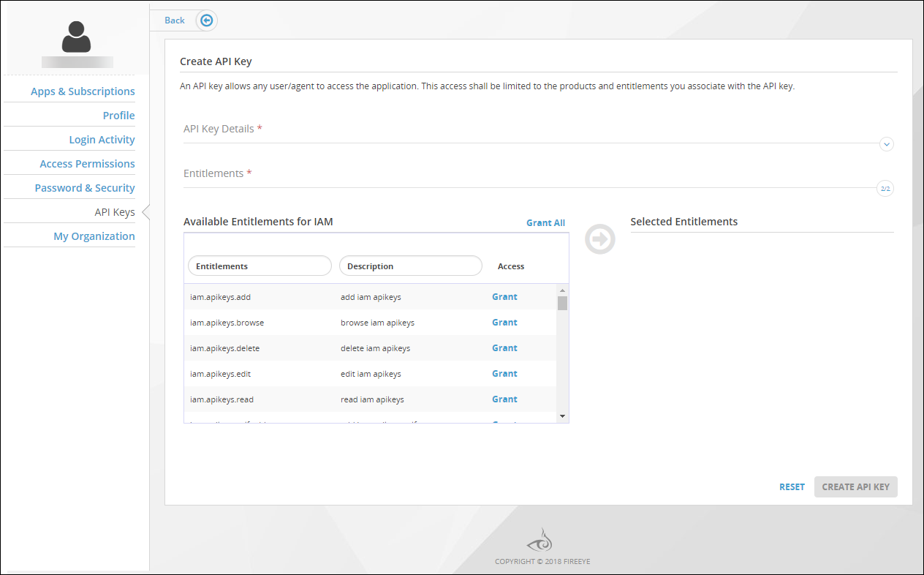The width and height of the screenshot is (924, 575).
Task: Click the RESET button
Action: coord(792,487)
